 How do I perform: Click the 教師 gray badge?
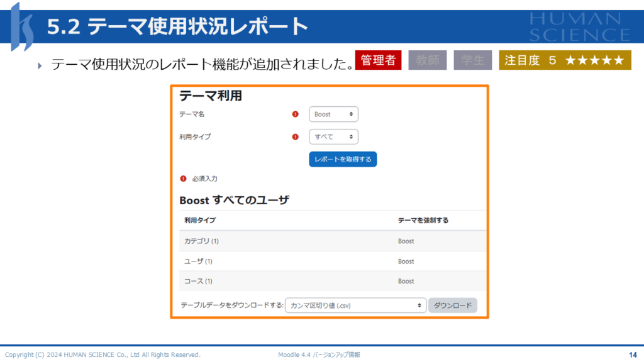coord(428,60)
